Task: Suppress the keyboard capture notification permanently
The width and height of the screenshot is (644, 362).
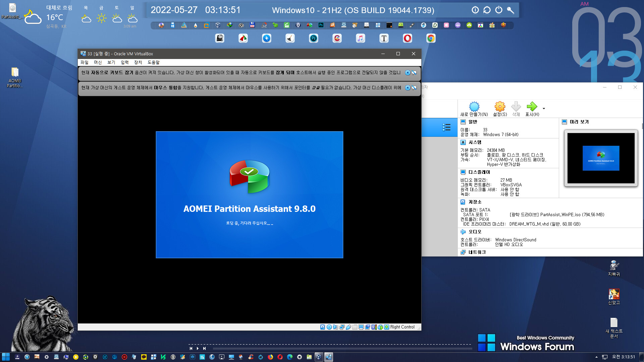Action: tap(414, 73)
